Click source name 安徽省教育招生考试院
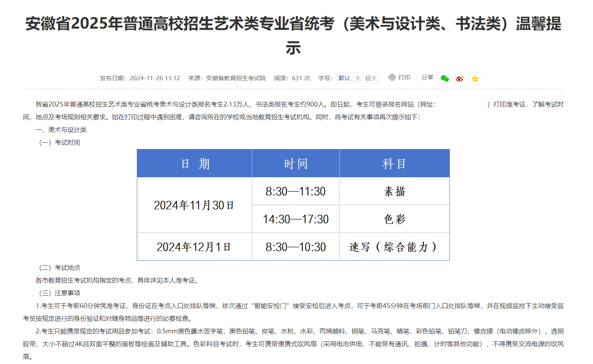 [235, 78]
